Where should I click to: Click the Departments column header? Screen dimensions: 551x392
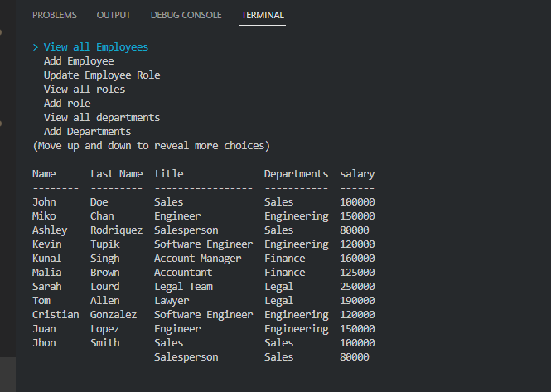pos(297,174)
